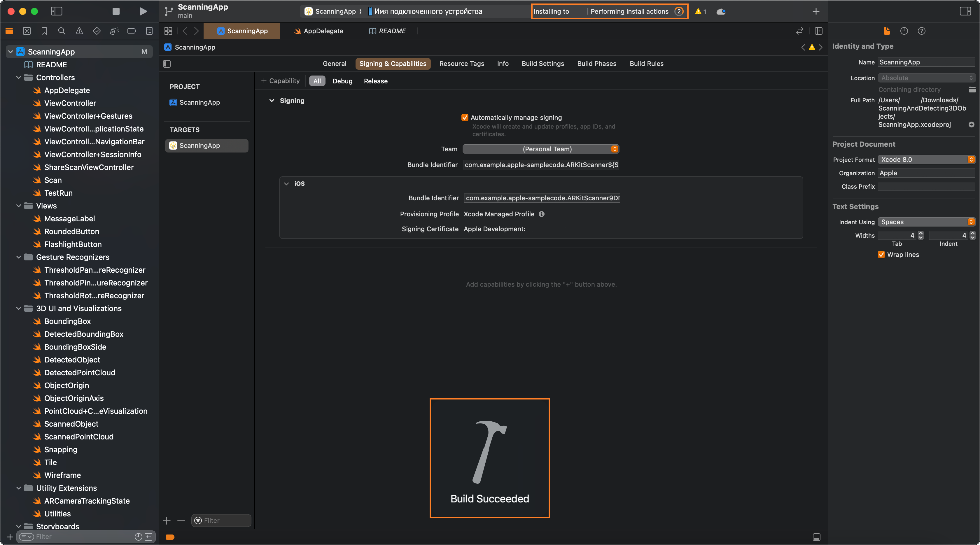Open the Issue navigator warning icon
980x545 pixels.
[x=79, y=31]
